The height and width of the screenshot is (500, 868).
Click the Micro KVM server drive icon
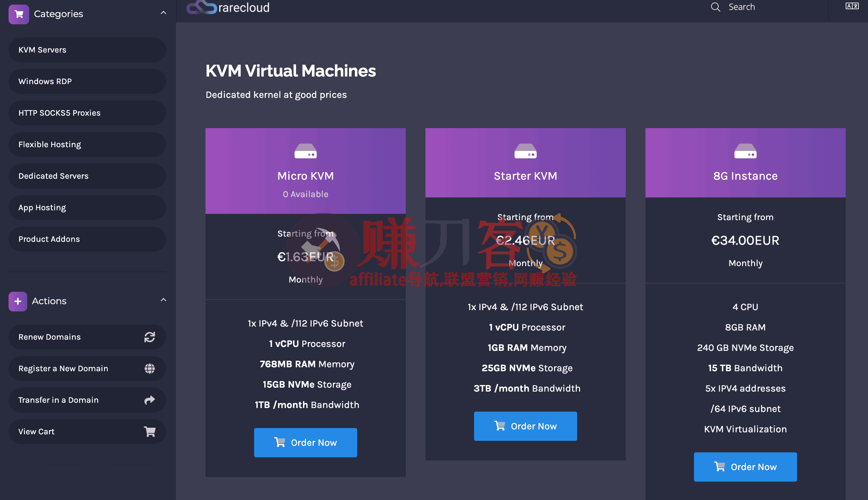point(305,151)
